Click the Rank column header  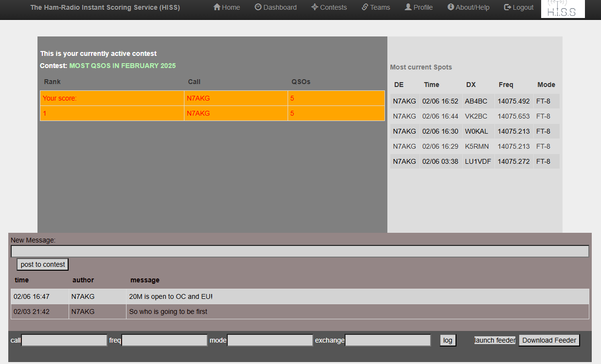[x=53, y=82]
